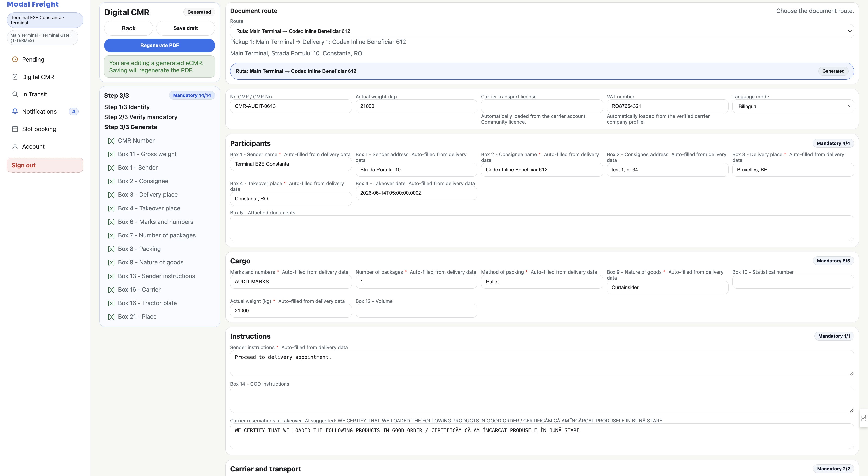This screenshot has width=868, height=476.
Task: Click Method of packing field Pallet
Action: coord(542,282)
